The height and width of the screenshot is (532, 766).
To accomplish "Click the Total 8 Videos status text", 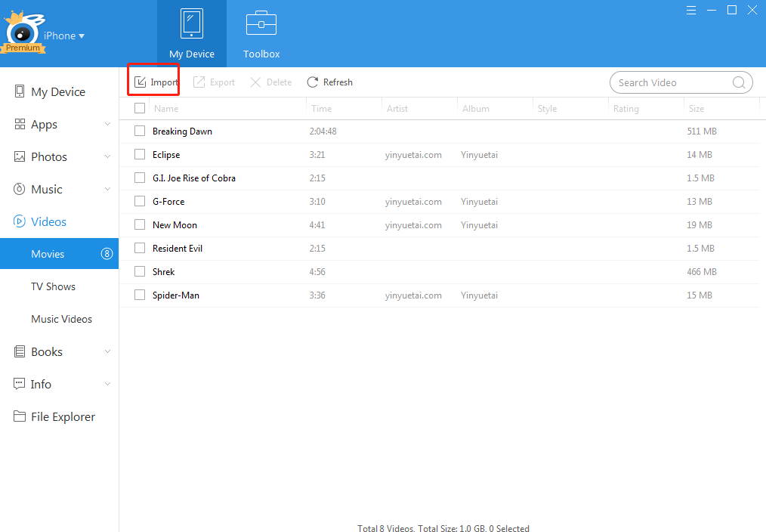I will (443, 528).
